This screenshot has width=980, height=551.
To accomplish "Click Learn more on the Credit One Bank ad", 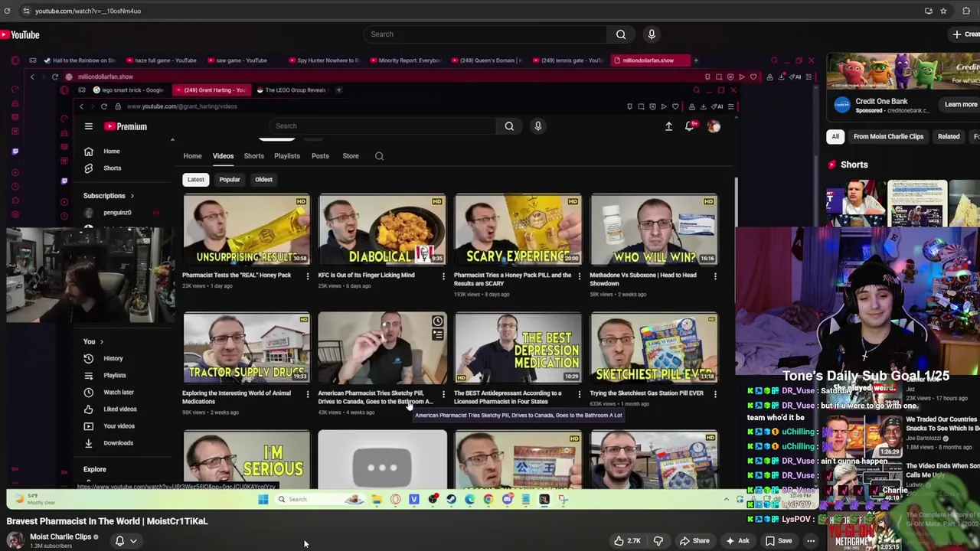I will [x=960, y=105].
